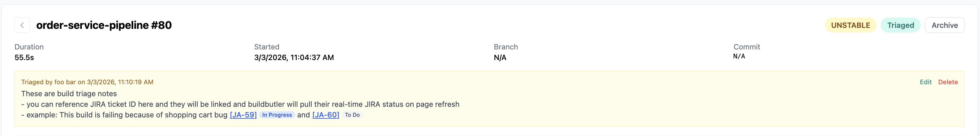This screenshot has height=136, width=980.
Task: Select the 55.5s duration value
Action: pyautogui.click(x=24, y=57)
